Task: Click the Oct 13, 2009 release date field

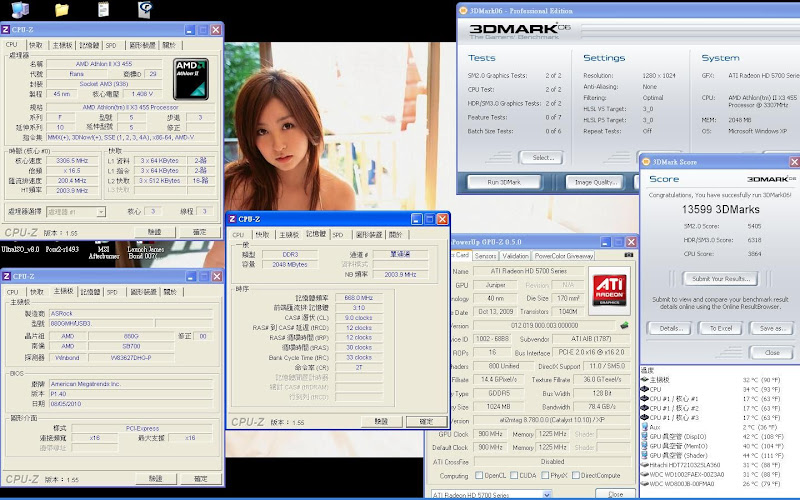Action: (x=495, y=311)
